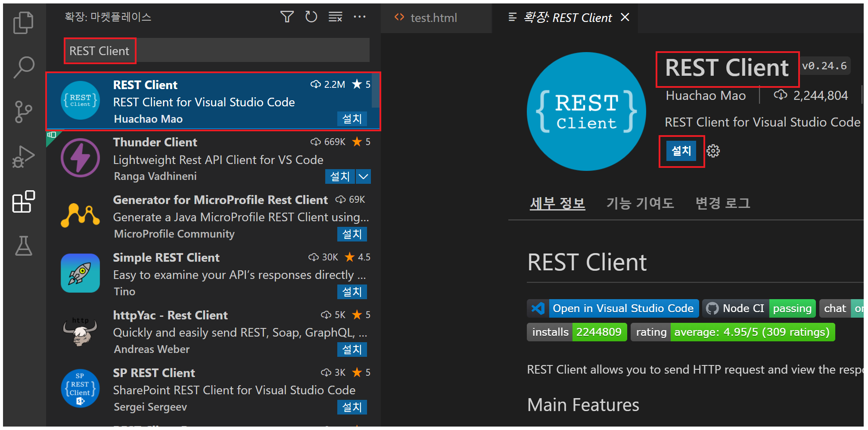Open the extensions filter funnel
The height and width of the screenshot is (430, 868).
point(286,16)
